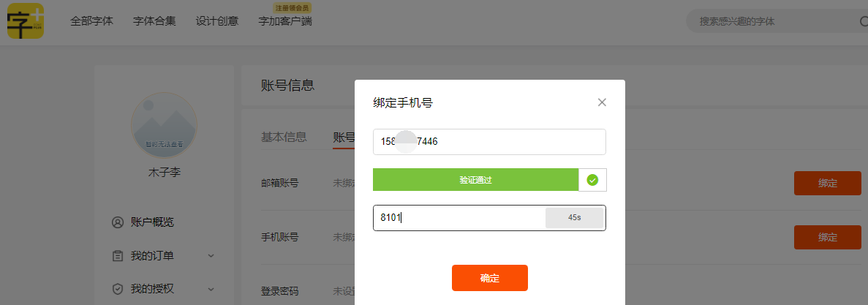Click 绑定 button for 邮箱账号

[828, 184]
